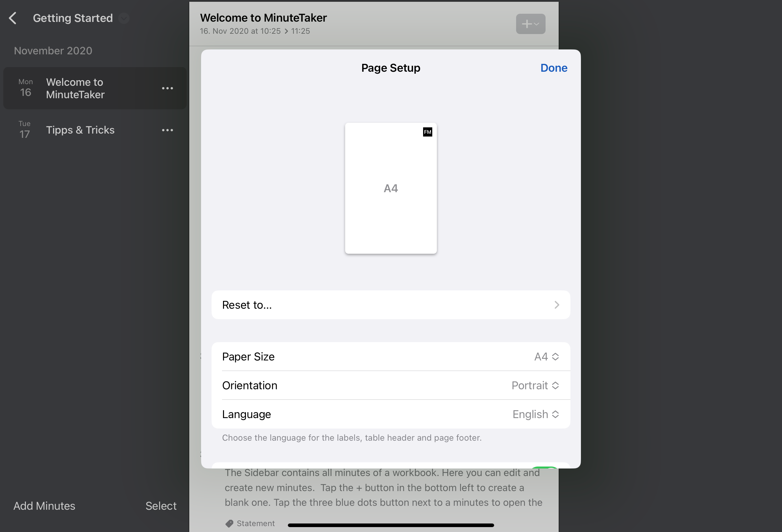Select the Tipps & Tricks minutes

[x=95, y=130]
